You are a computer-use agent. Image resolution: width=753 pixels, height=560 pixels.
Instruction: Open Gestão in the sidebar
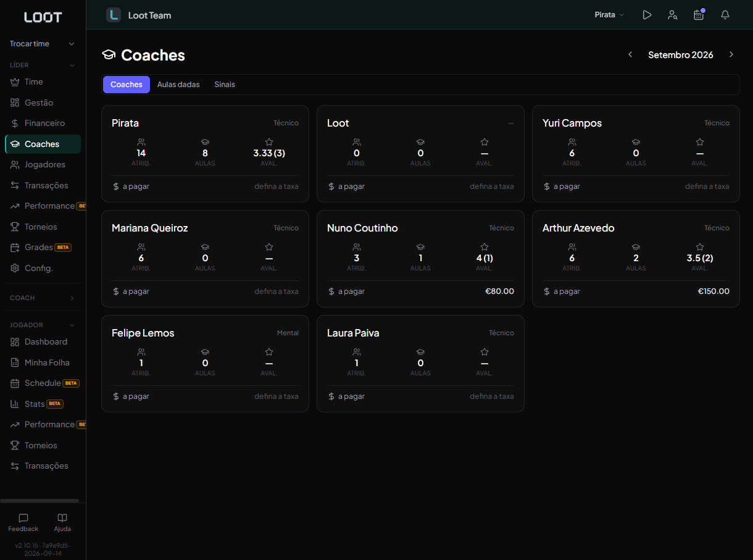(43, 102)
